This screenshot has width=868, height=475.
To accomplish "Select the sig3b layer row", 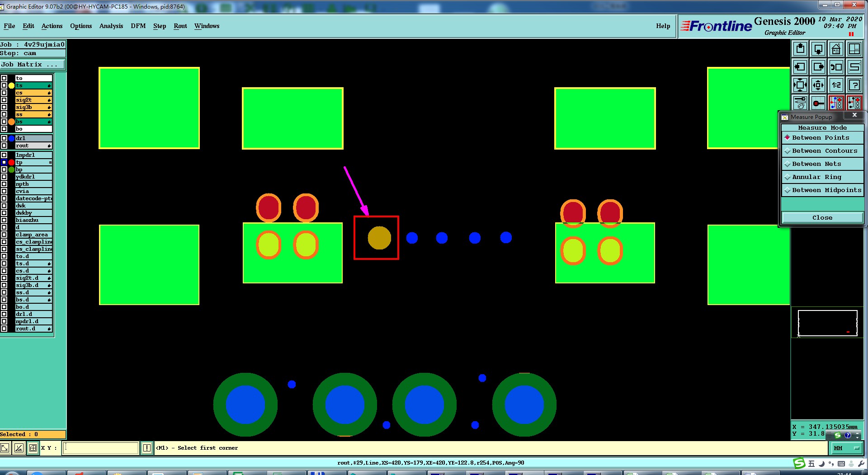I will 34,107.
